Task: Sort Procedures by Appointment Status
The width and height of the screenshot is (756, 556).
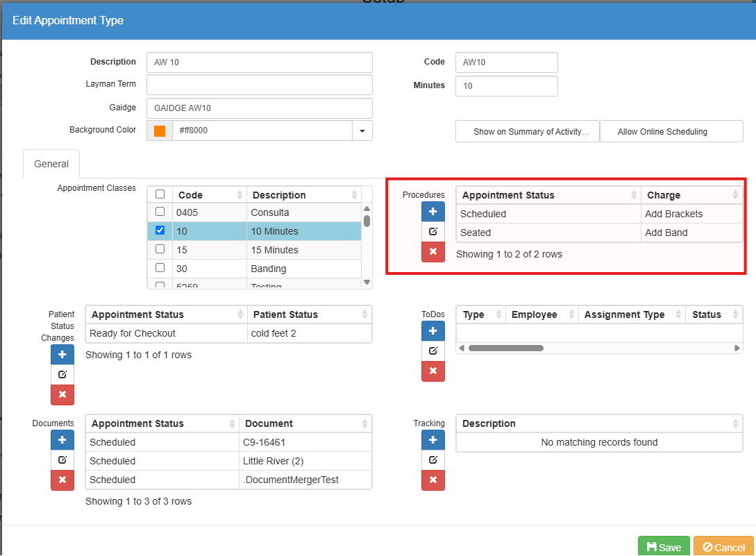Action: [548, 195]
